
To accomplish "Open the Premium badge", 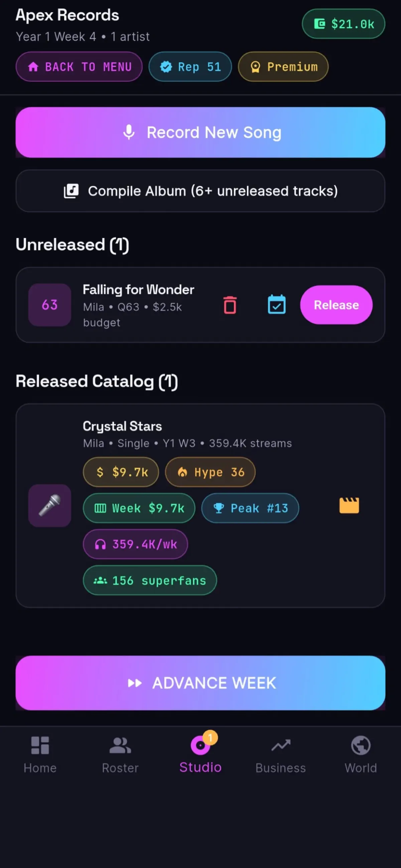I will pyautogui.click(x=283, y=67).
